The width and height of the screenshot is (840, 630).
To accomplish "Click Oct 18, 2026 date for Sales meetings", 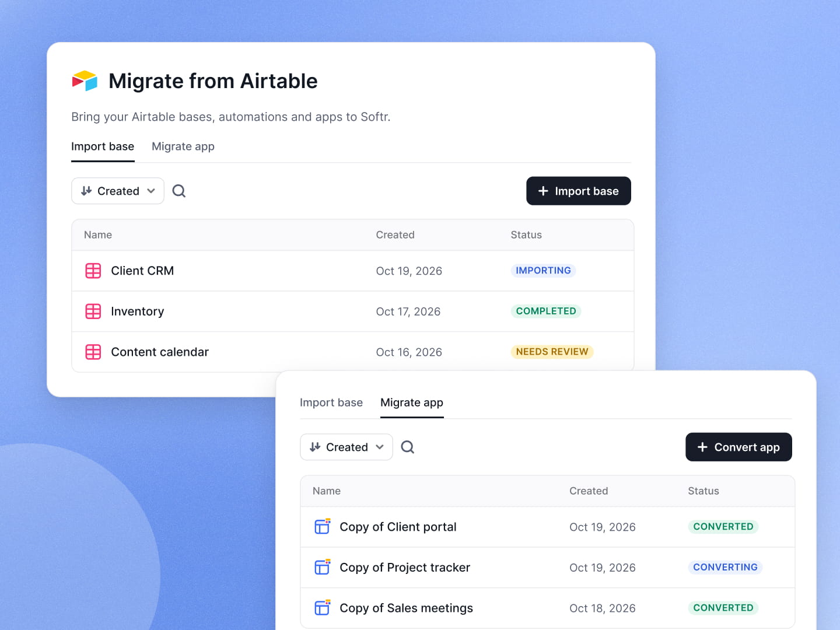I will tap(603, 608).
